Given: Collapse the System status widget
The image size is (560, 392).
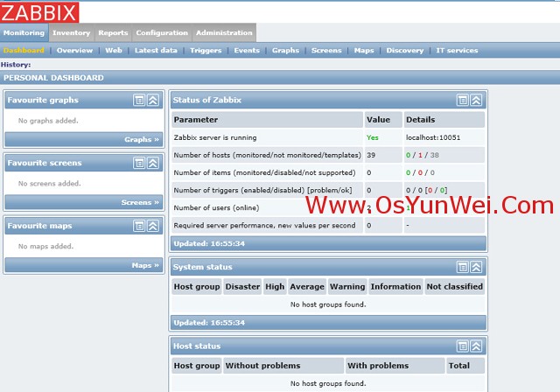Looking at the screenshot, I should (477, 268).
